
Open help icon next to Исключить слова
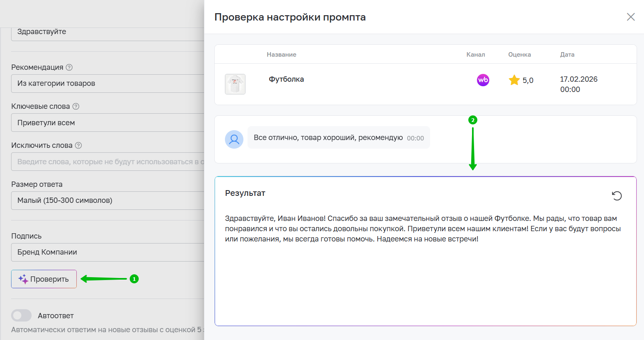(x=78, y=145)
